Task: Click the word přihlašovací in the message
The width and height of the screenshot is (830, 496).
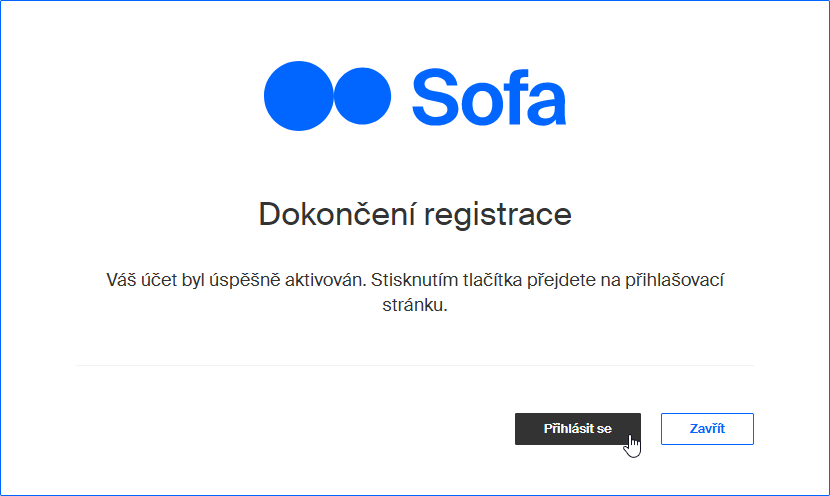Action: (x=674, y=280)
